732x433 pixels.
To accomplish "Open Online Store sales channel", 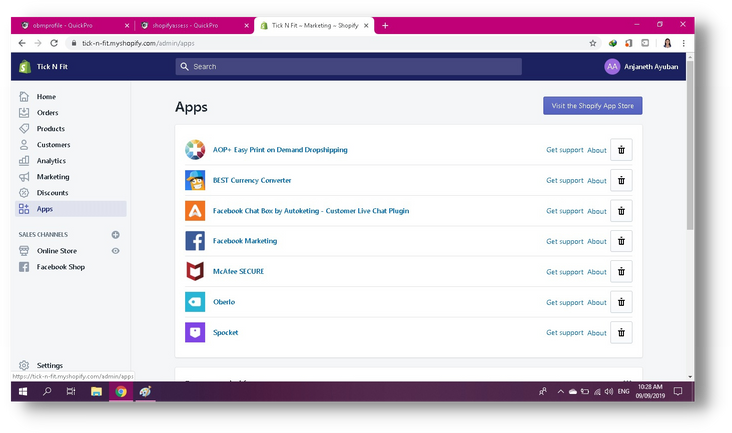I will (57, 251).
